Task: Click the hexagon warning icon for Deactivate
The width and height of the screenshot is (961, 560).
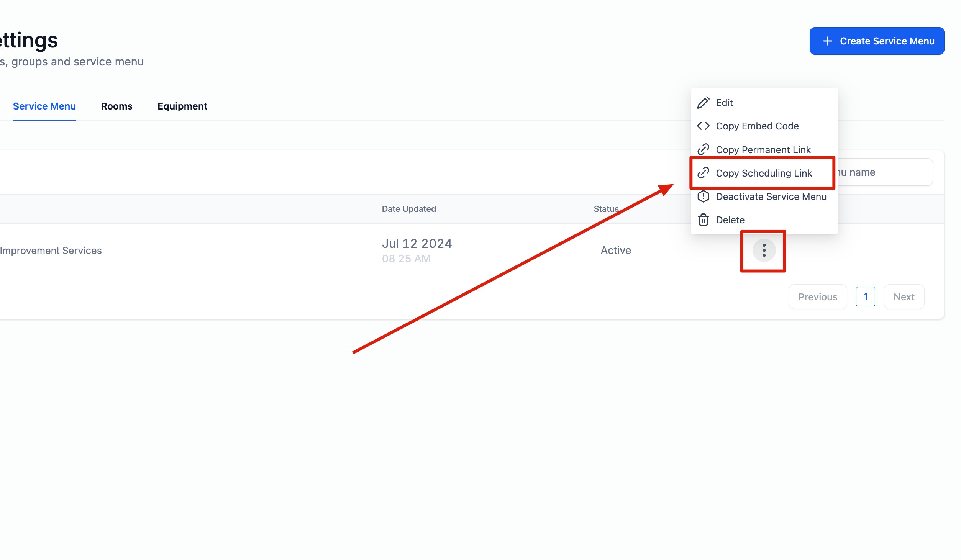Action: [703, 196]
